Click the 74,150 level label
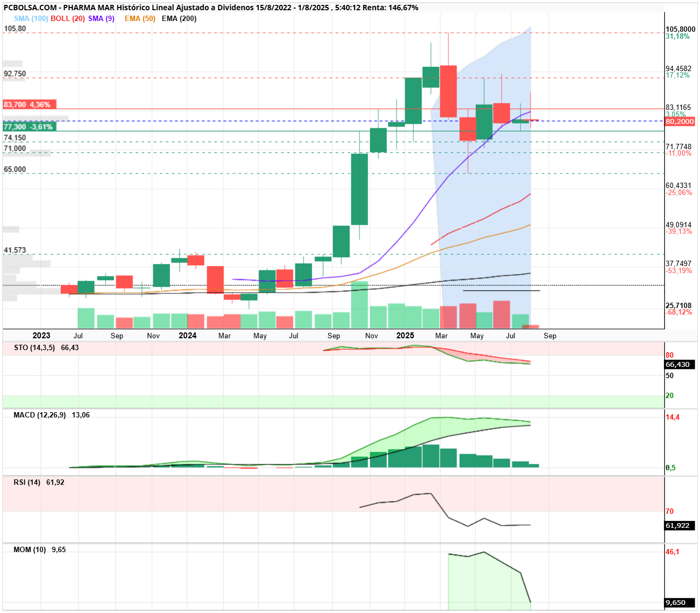 tap(15, 138)
